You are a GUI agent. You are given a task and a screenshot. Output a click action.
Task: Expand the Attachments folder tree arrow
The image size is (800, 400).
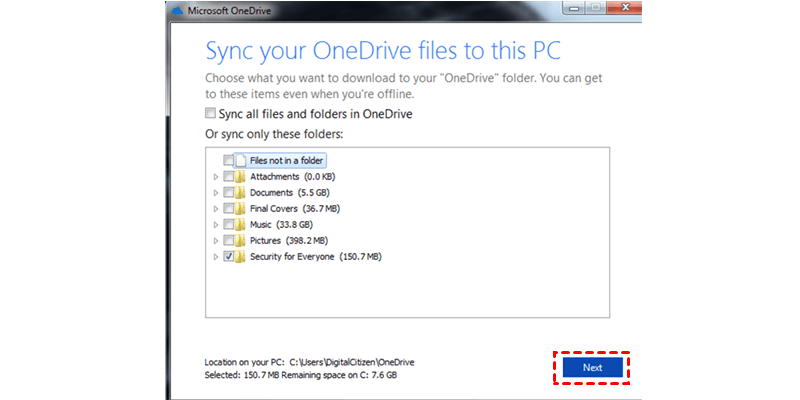pyautogui.click(x=216, y=177)
